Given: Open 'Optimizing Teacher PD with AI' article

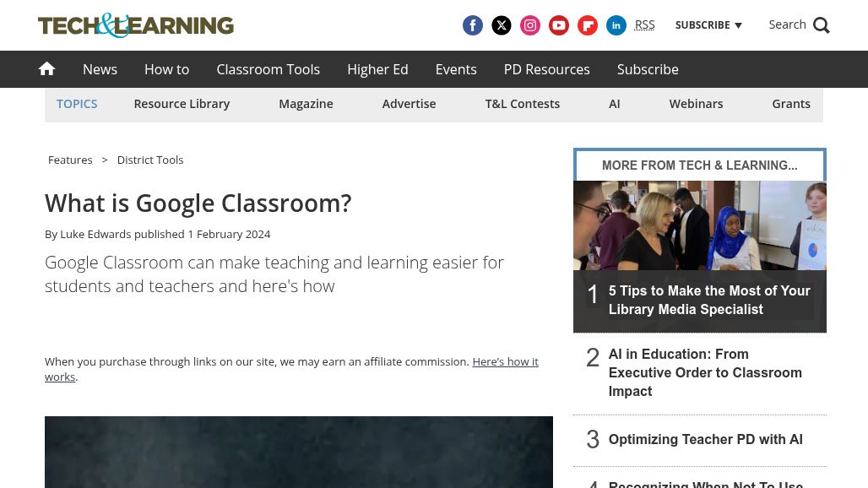Looking at the screenshot, I should point(705,439).
